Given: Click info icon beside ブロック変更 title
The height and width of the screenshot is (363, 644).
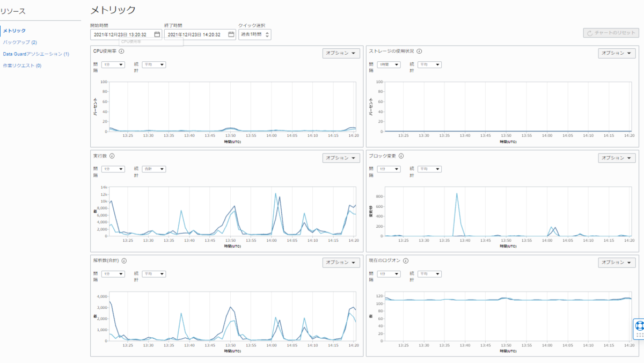Looking at the screenshot, I should click(x=401, y=156).
